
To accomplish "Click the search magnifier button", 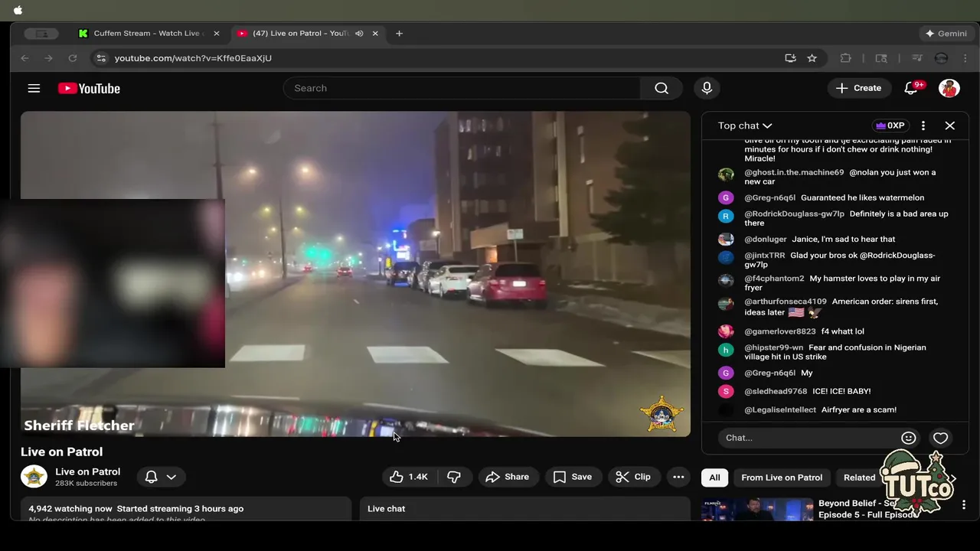I will 661,88.
